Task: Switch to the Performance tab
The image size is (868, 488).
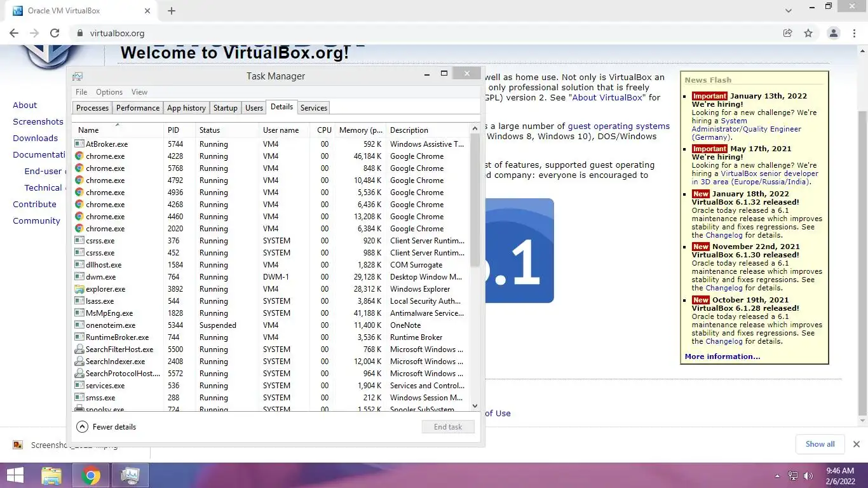Action: 138,108
